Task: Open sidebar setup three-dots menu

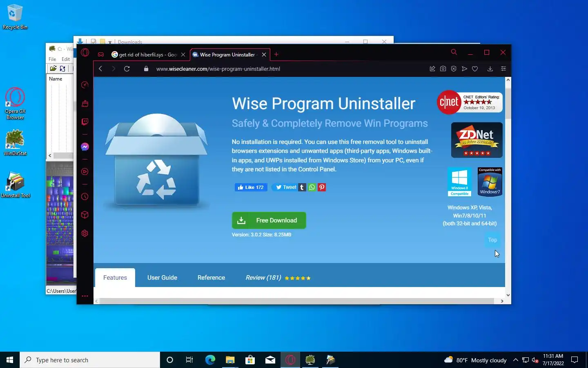Action: click(85, 296)
